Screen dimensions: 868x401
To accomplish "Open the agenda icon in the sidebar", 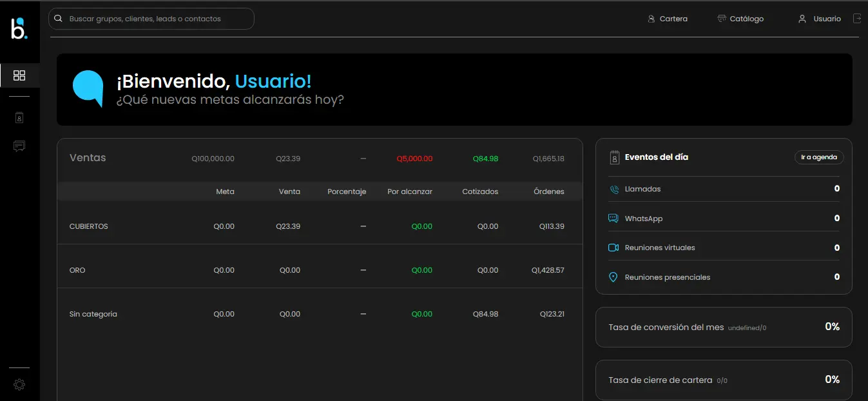I will [19, 117].
